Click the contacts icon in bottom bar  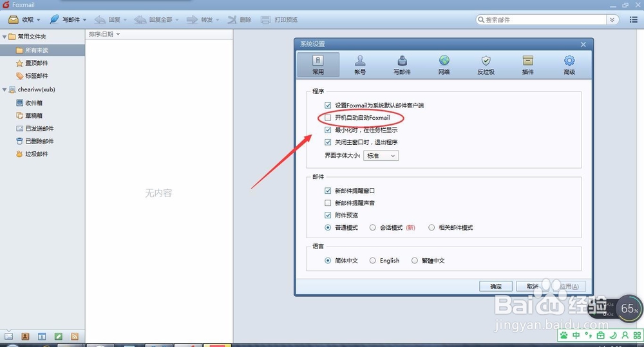(25, 336)
